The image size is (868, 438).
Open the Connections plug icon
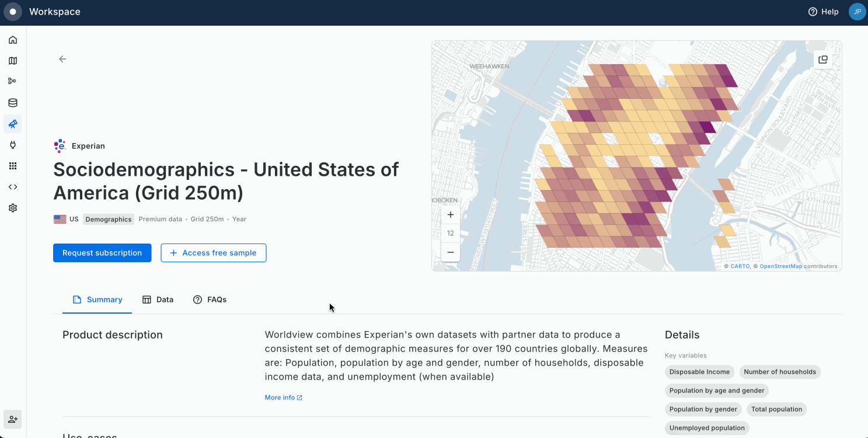[x=13, y=145]
